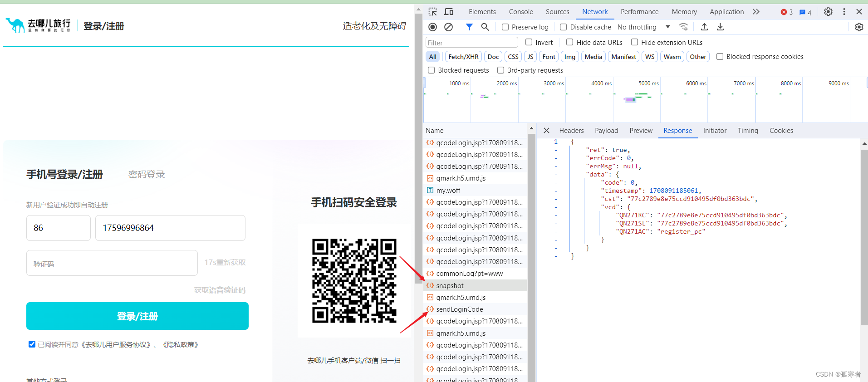Import HAR file upload icon
This screenshot has height=382, width=868.
click(704, 27)
